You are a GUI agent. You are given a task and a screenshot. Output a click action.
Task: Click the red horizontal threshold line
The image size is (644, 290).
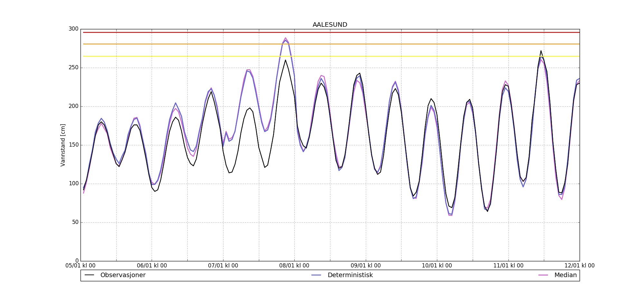click(x=331, y=32)
